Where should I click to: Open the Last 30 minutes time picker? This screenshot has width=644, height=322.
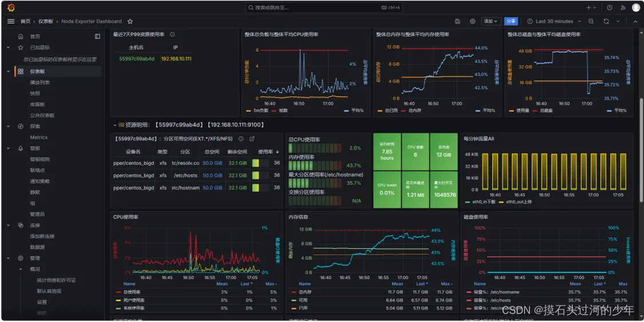pos(554,21)
